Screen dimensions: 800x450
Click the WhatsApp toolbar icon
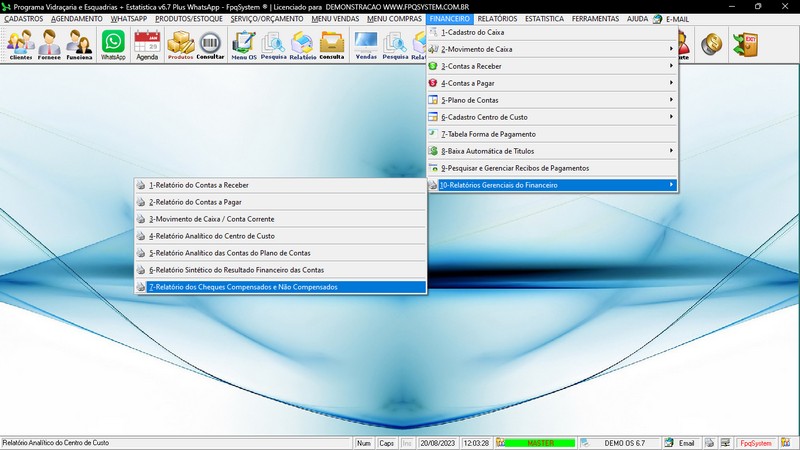114,44
